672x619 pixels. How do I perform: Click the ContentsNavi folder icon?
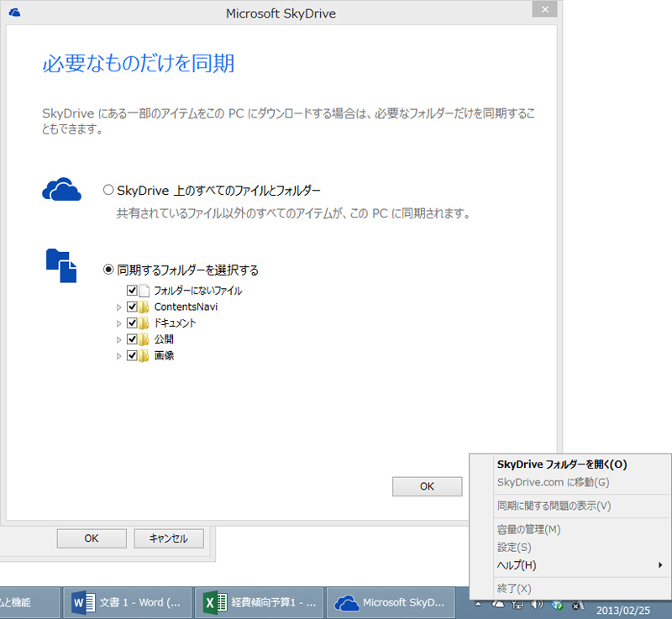[x=144, y=307]
